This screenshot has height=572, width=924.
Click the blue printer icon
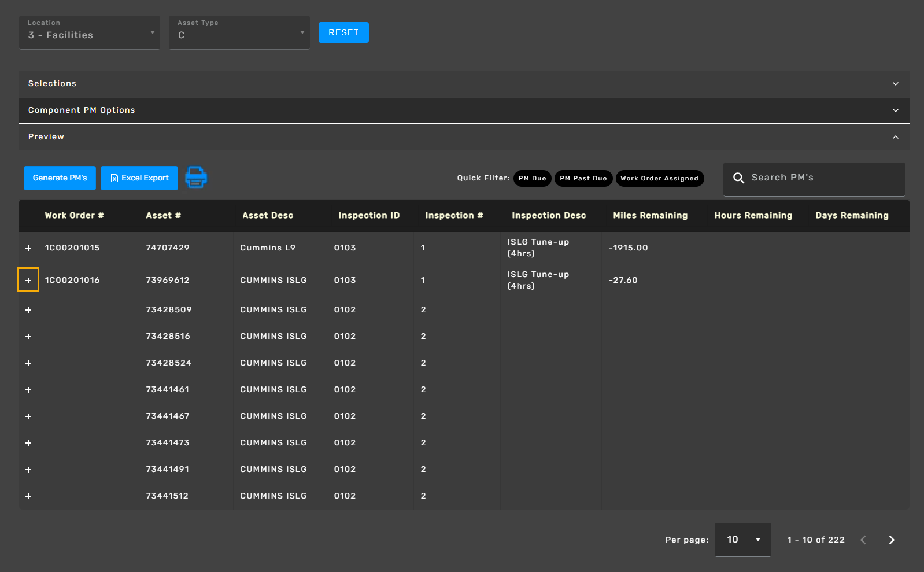click(196, 178)
